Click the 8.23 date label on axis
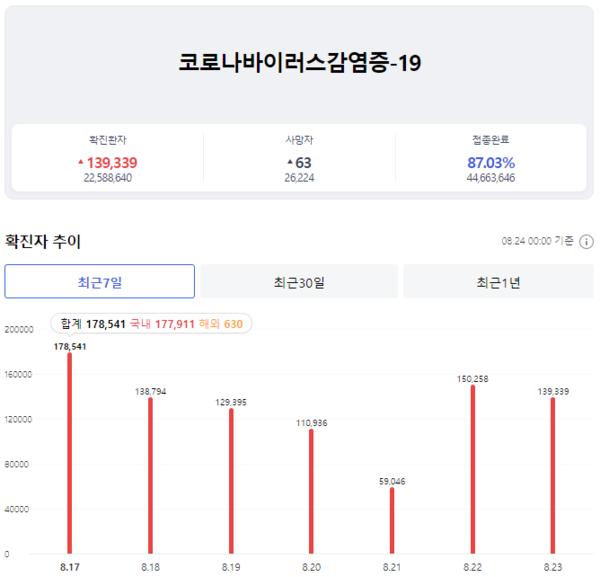The image size is (600, 577). point(553,567)
